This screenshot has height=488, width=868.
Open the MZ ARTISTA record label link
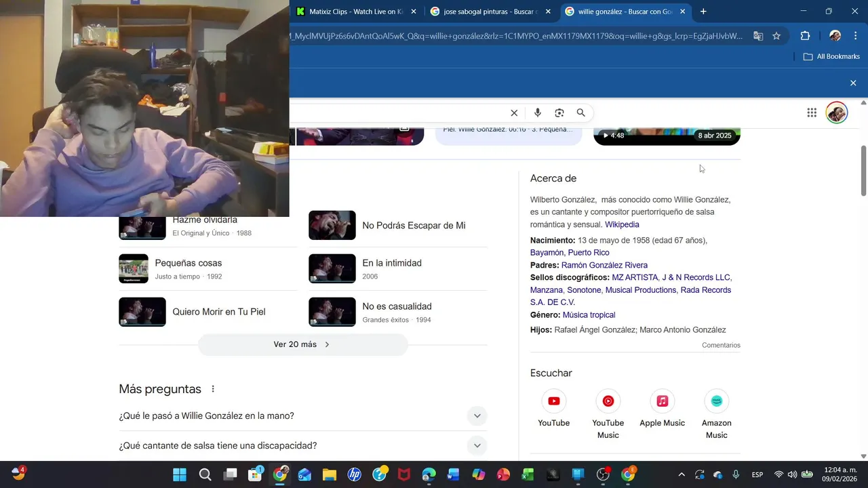coord(635,277)
